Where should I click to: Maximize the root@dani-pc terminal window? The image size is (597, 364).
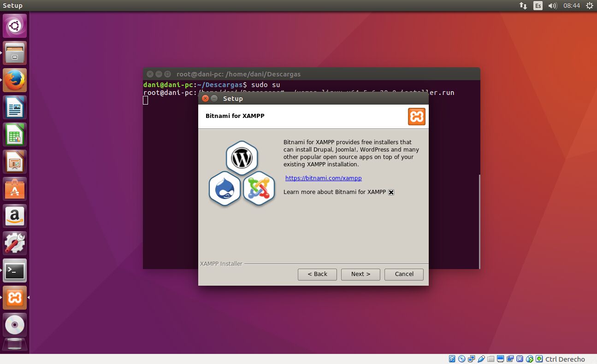(x=167, y=74)
